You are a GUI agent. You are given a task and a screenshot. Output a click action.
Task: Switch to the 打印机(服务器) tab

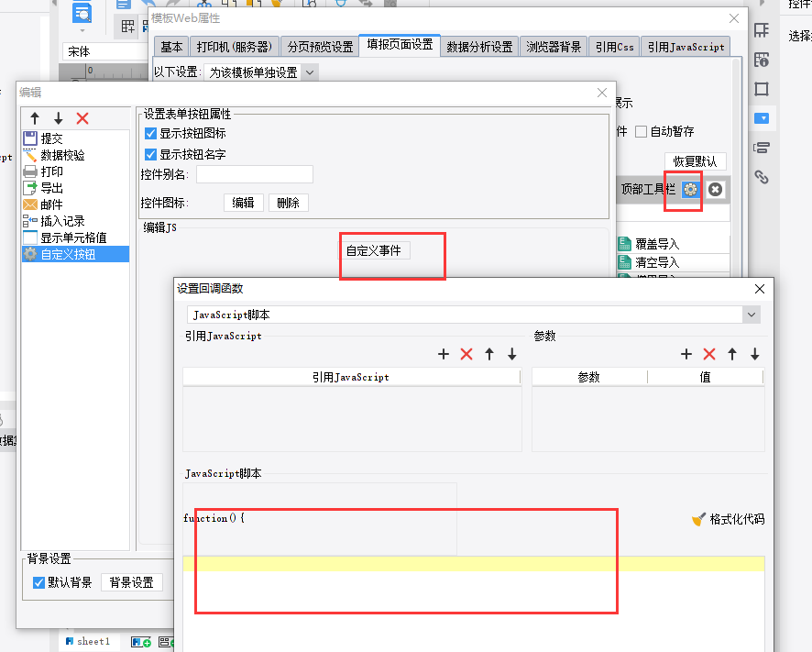point(235,47)
